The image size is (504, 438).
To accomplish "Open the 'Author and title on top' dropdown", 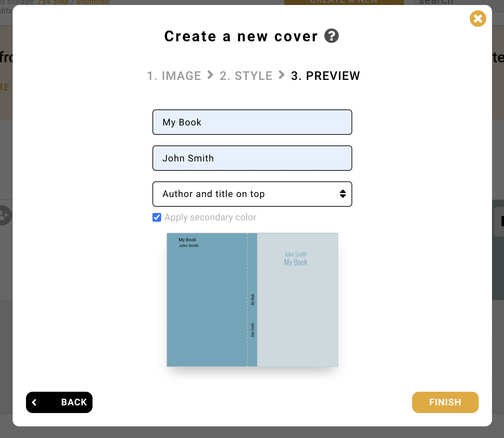I will click(x=252, y=194).
